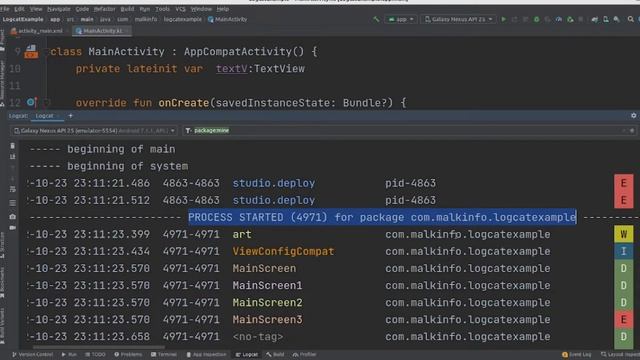Screen dimensions: 640x360
Task: Open the View menu
Action: tap(36, 9)
